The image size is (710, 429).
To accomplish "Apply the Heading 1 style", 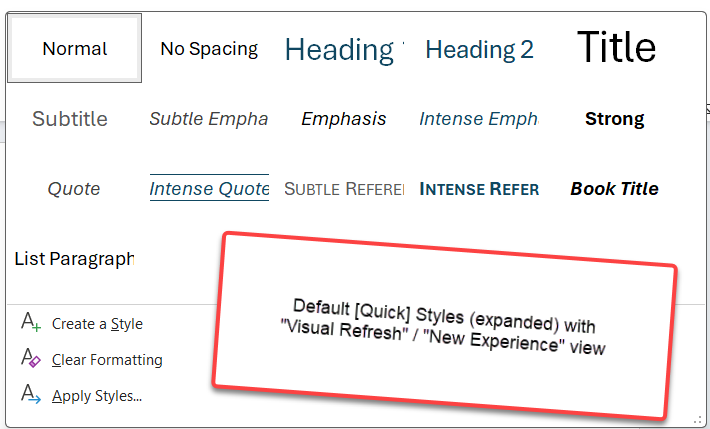I will tap(344, 48).
